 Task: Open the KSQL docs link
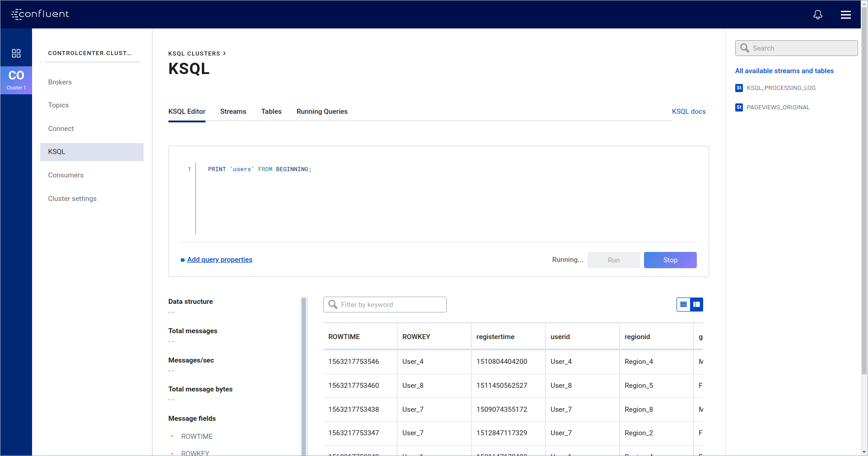coord(688,112)
